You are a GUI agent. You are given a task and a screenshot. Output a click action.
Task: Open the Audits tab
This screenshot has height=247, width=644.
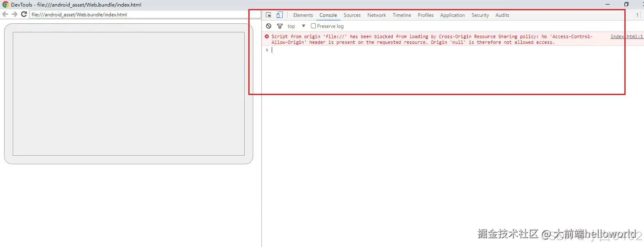[x=502, y=15]
